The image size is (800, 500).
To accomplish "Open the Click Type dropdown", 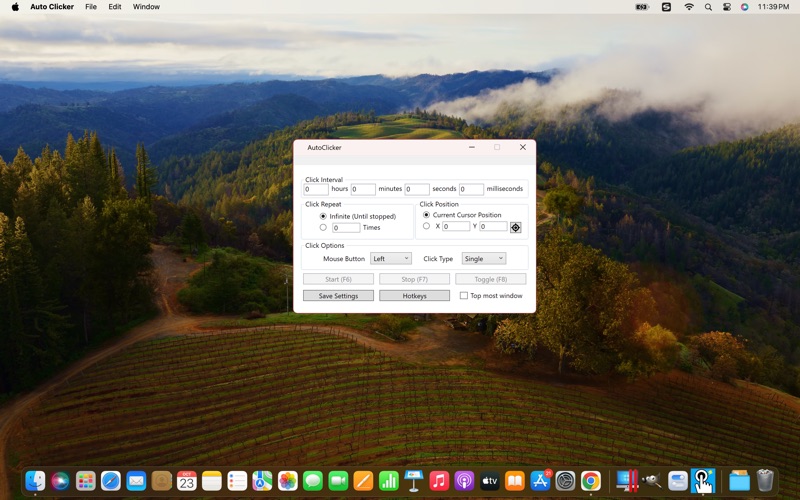I will point(484,259).
